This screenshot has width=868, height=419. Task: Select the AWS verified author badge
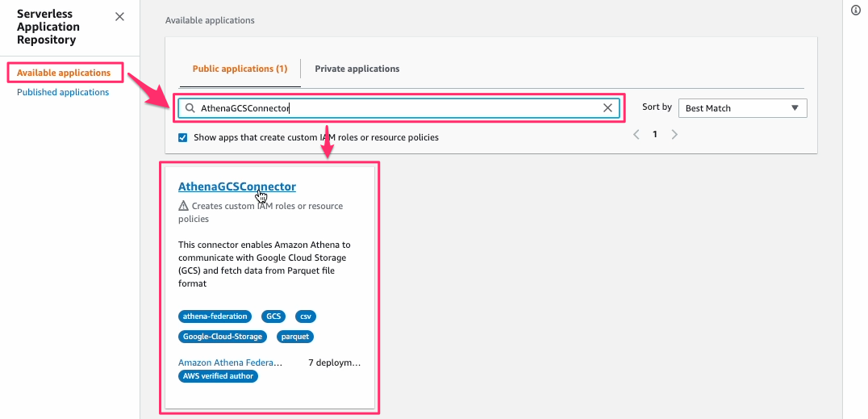click(218, 376)
